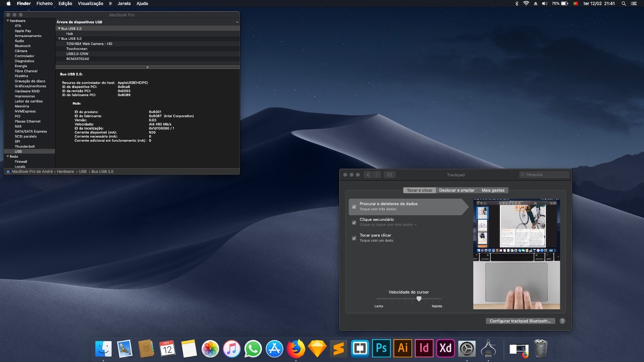Toggle Tocar para clicar checkbox

pyautogui.click(x=354, y=238)
